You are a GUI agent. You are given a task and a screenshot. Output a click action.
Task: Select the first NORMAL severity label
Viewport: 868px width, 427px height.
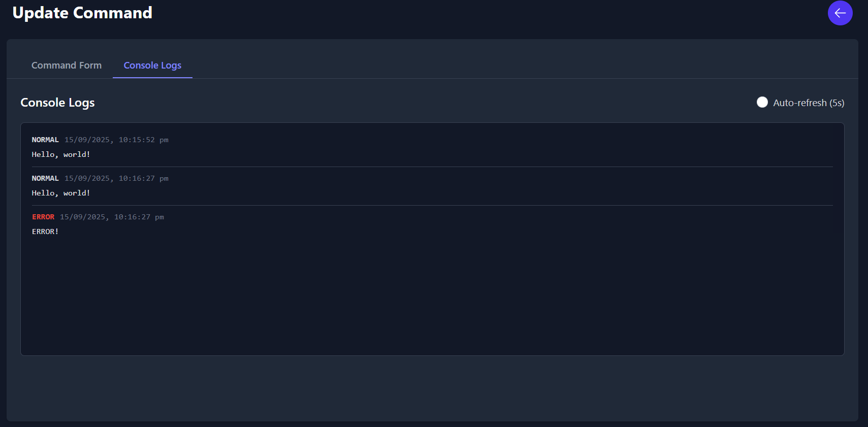click(45, 140)
